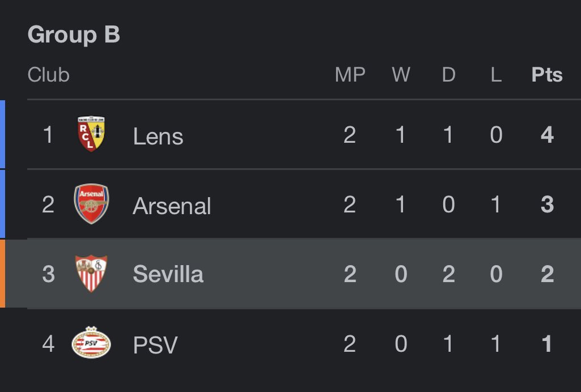Screen dimensions: 581x392
Task: Click the blue qualification marker beside Lens
Action: pos(2,134)
